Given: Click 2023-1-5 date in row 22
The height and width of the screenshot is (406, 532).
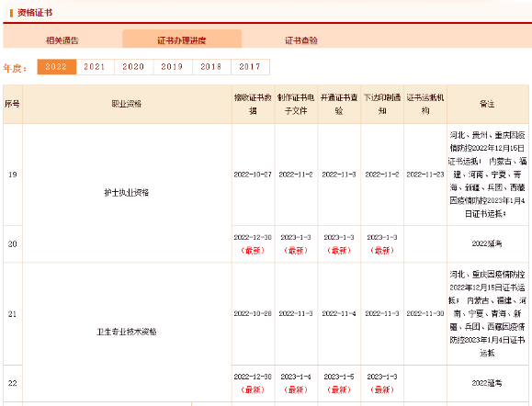Looking at the screenshot, I should 339,377.
